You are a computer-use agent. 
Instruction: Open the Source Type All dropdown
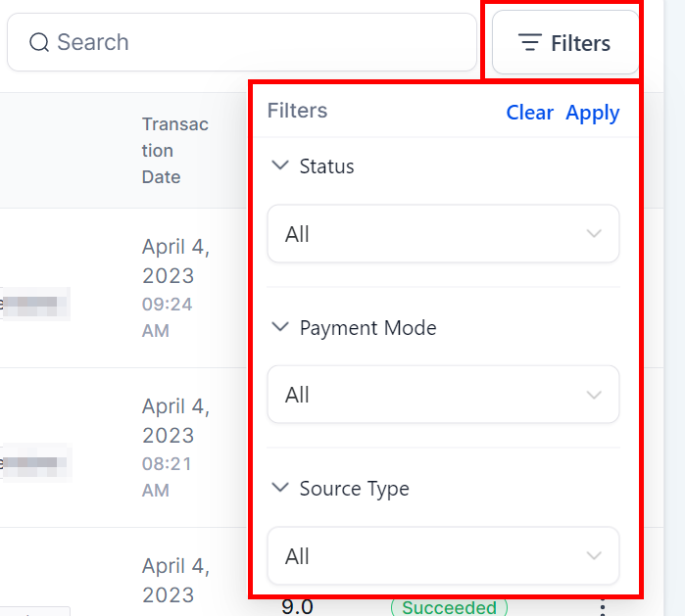tap(443, 556)
